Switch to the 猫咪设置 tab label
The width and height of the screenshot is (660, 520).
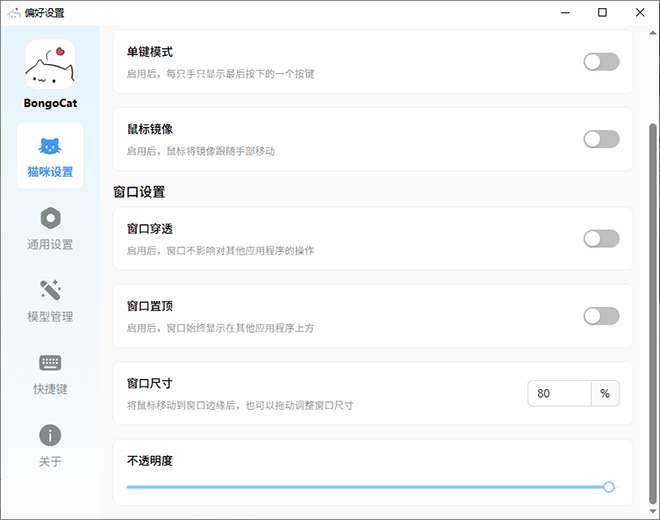[50, 172]
